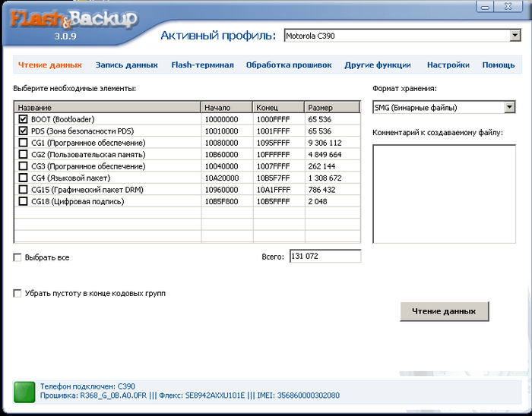
Task: Check the CG18 digital signature checkbox
Action: (23, 201)
